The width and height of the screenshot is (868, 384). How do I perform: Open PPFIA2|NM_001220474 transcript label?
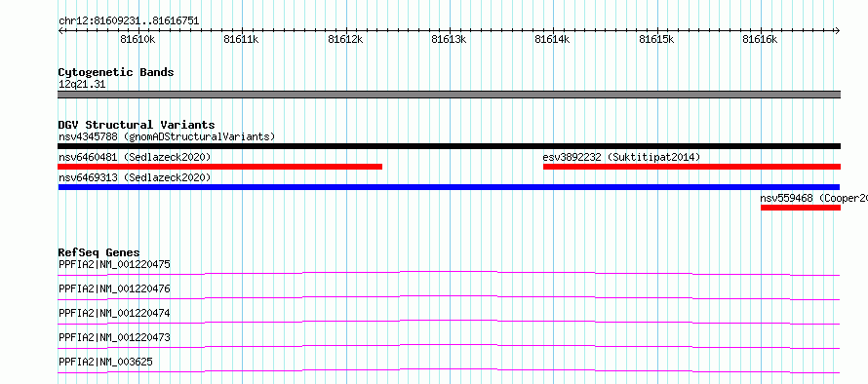pos(114,313)
